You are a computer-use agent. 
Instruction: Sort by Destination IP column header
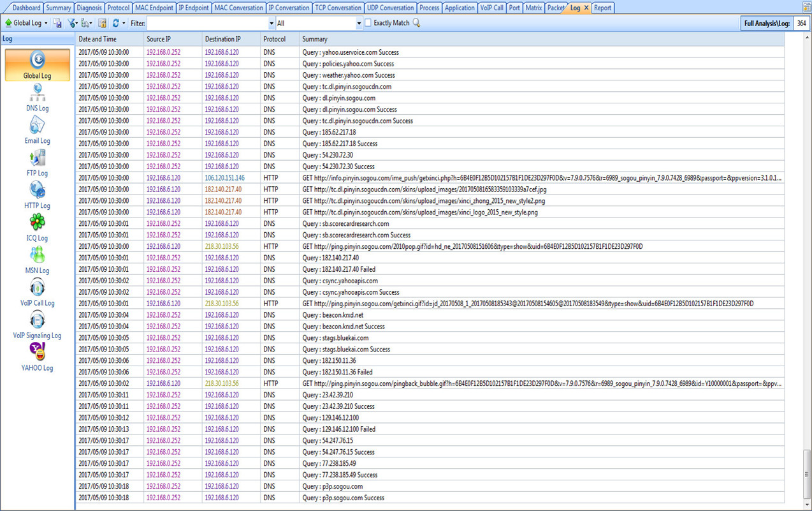click(x=231, y=39)
